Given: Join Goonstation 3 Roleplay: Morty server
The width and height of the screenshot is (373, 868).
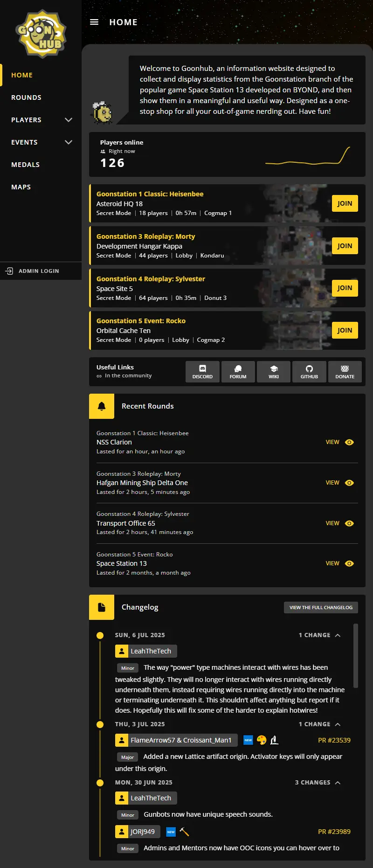Looking at the screenshot, I should (x=345, y=246).
